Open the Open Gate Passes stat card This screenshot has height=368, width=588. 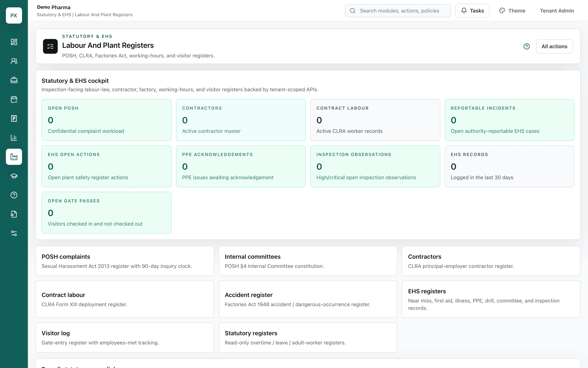[x=106, y=213]
